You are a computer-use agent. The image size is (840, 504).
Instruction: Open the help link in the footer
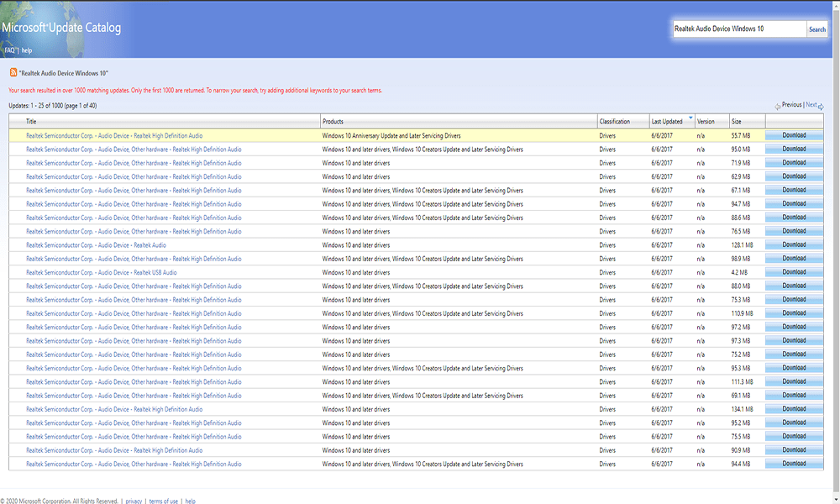point(190,501)
